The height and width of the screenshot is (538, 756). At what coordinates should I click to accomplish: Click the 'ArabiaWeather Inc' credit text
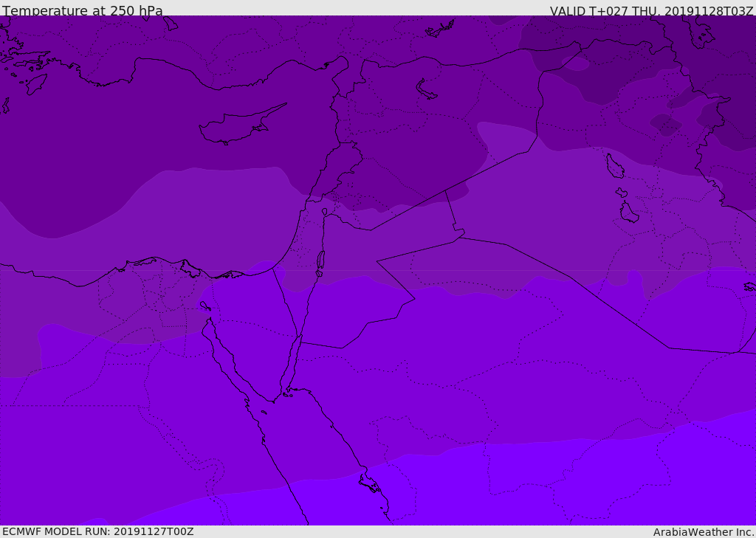pos(704,532)
